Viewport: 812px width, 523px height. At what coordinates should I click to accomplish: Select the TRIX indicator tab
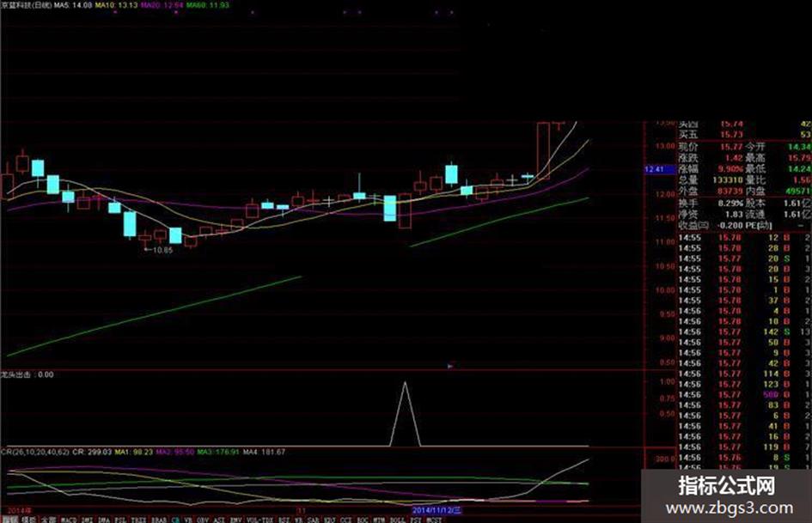[138, 520]
